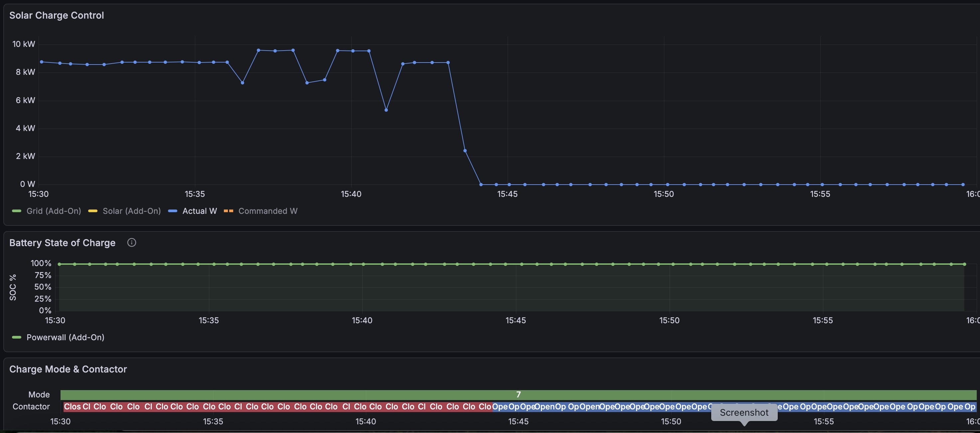Click the 50% label on SOC axis
The image size is (980, 433).
pyautogui.click(x=43, y=287)
